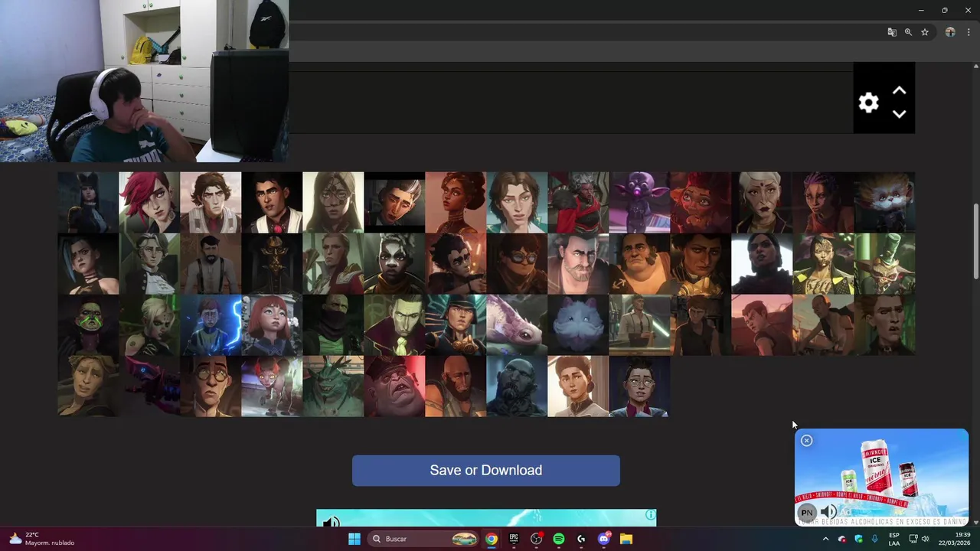
Task: Open the Chrome three-dot menu
Action: coord(969,32)
